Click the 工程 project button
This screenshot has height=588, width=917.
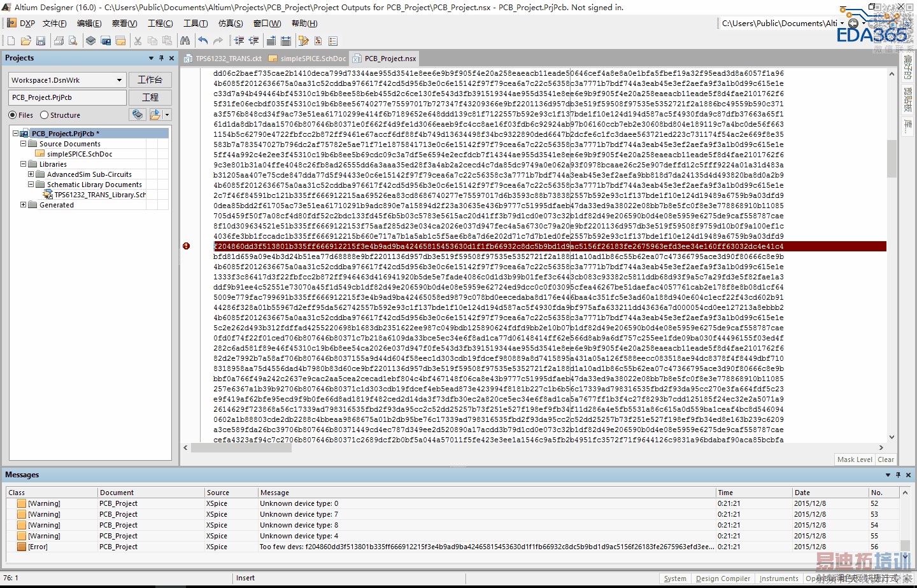[150, 97]
